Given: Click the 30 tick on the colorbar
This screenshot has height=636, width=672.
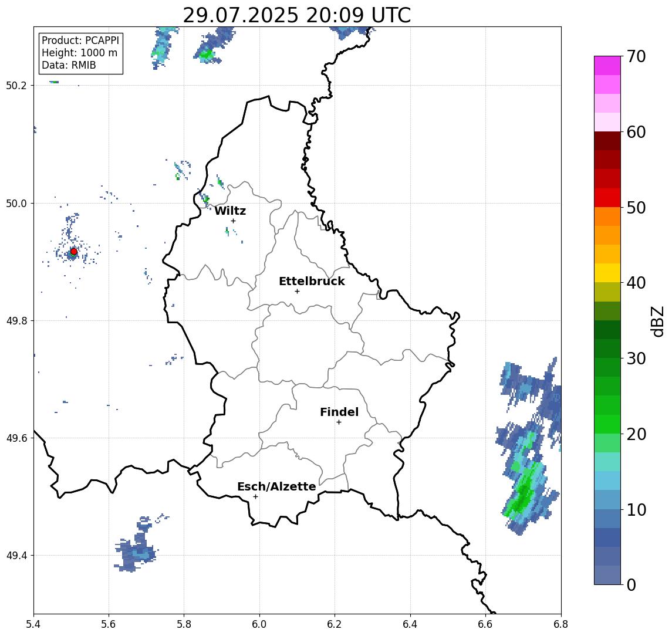Looking at the screenshot, I should point(636,358).
